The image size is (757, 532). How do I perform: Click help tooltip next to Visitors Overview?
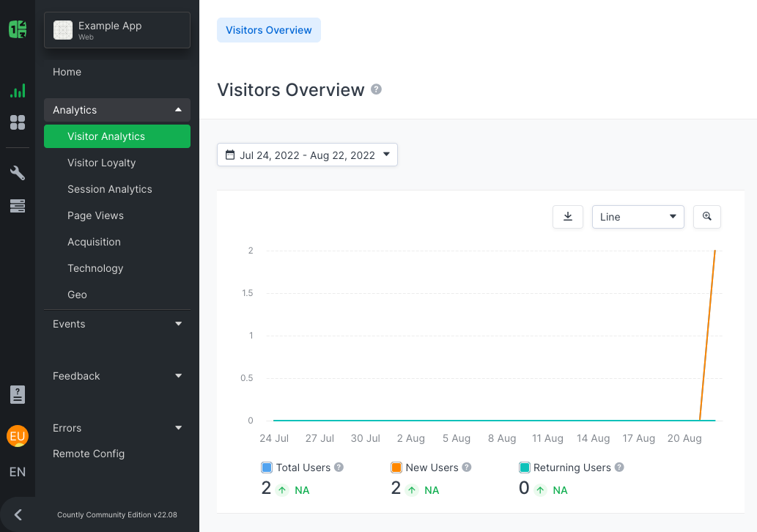(x=376, y=89)
